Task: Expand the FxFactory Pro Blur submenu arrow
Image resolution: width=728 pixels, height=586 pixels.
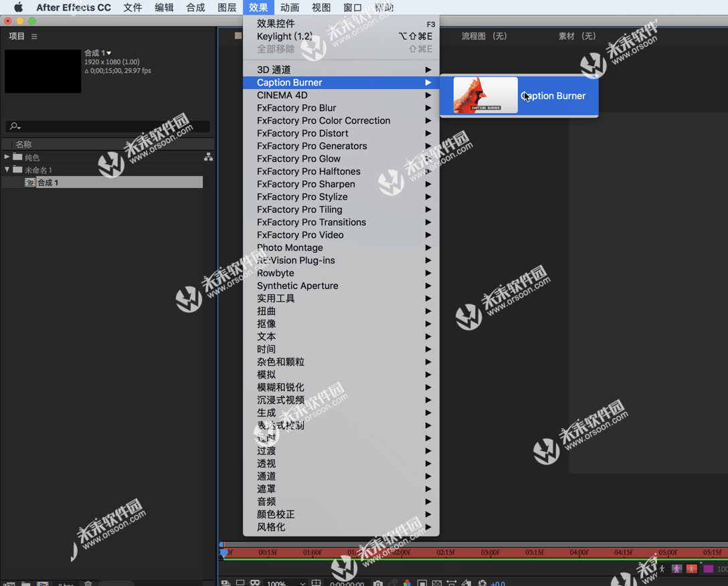Action: pyautogui.click(x=428, y=108)
